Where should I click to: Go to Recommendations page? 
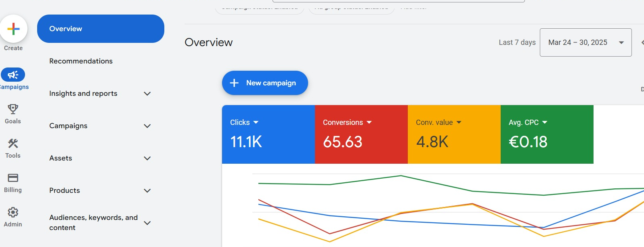(x=81, y=61)
